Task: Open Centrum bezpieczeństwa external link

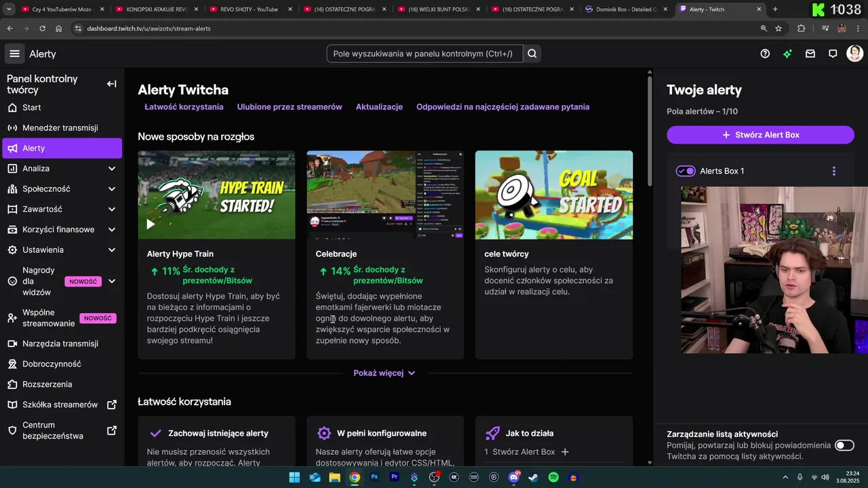Action: (112, 430)
